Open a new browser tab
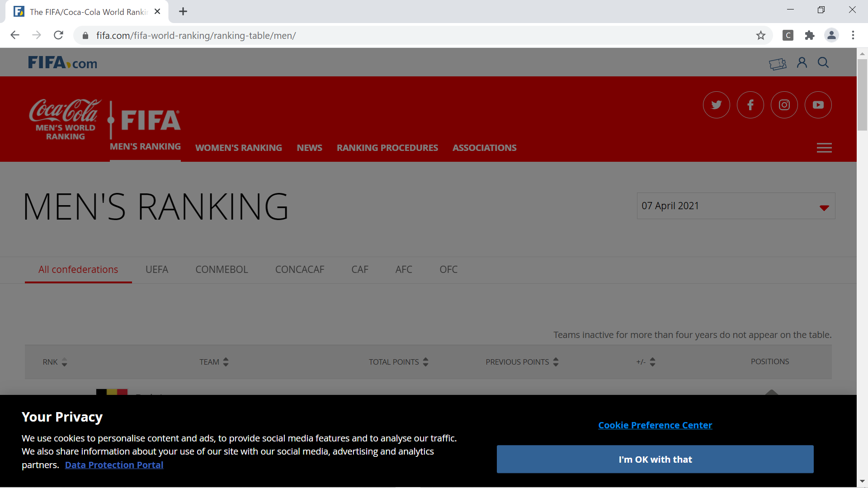Image resolution: width=868 pixels, height=488 pixels. tap(183, 12)
